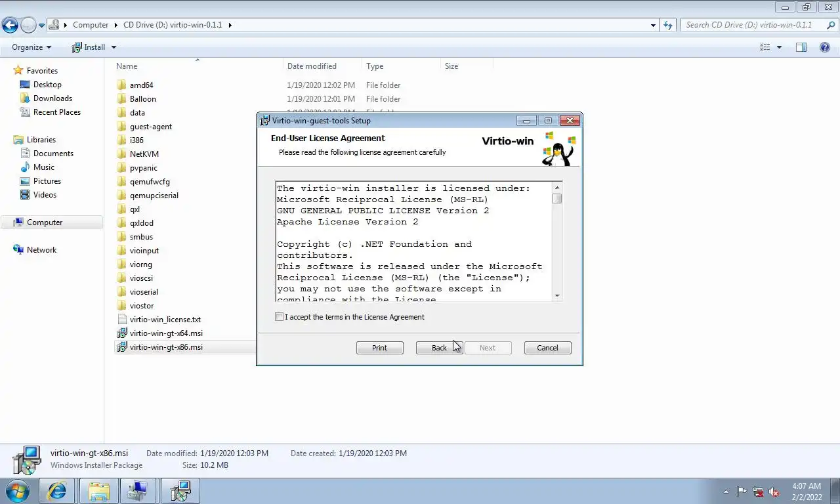This screenshot has width=840, height=504.
Task: Open Recent Places in navigation pane
Action: (x=57, y=112)
